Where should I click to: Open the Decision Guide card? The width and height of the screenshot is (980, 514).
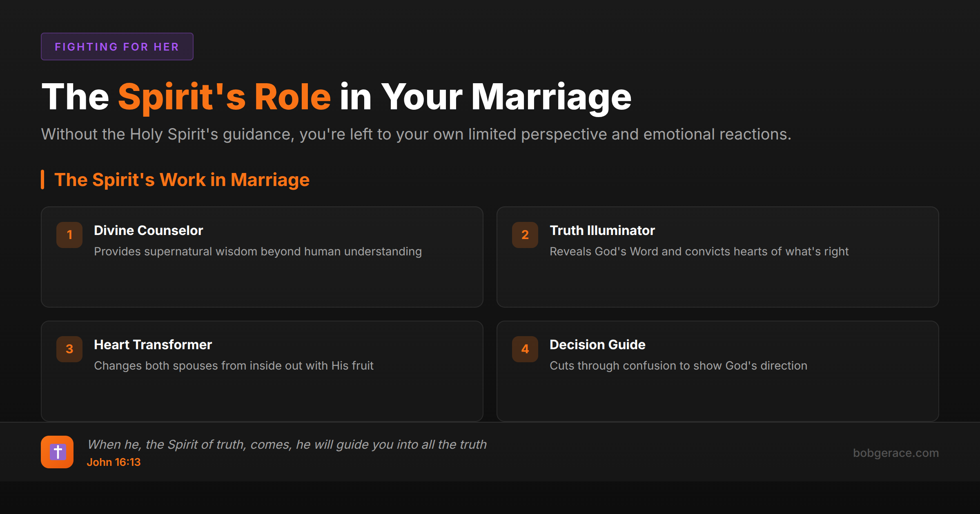pyautogui.click(x=718, y=370)
